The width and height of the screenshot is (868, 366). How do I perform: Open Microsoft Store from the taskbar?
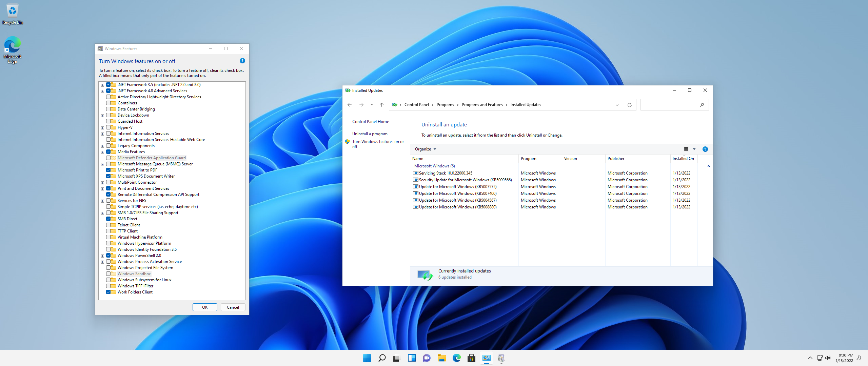click(x=471, y=358)
